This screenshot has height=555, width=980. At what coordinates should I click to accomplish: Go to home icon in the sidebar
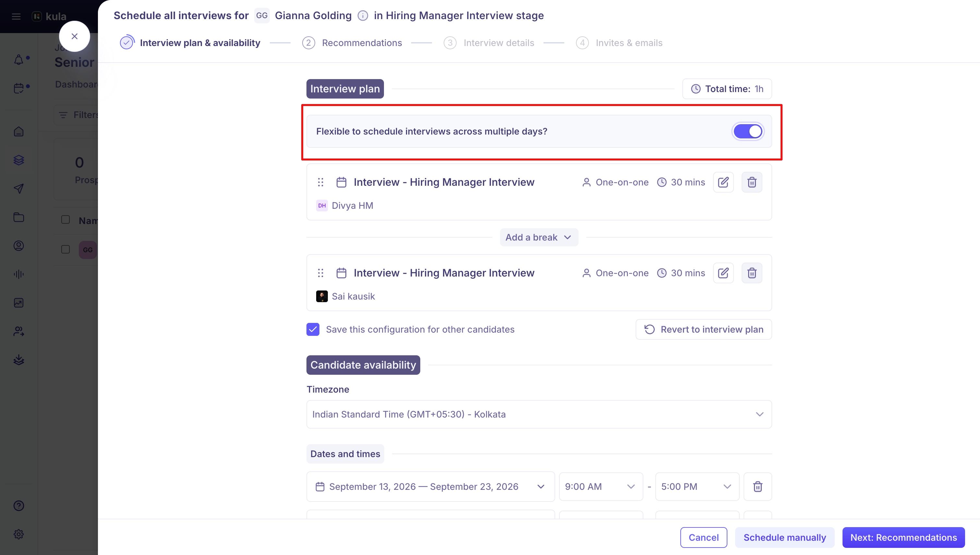tap(19, 132)
